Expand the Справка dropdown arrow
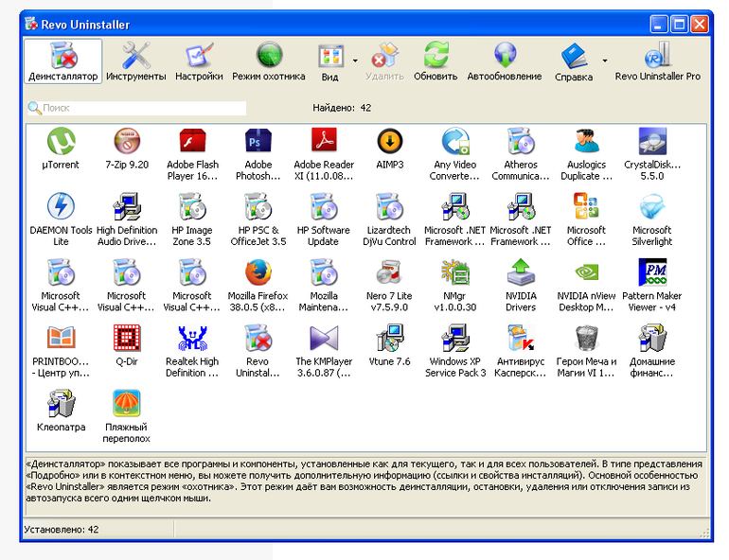Image resolution: width=729 pixels, height=560 pixels. 605,61
